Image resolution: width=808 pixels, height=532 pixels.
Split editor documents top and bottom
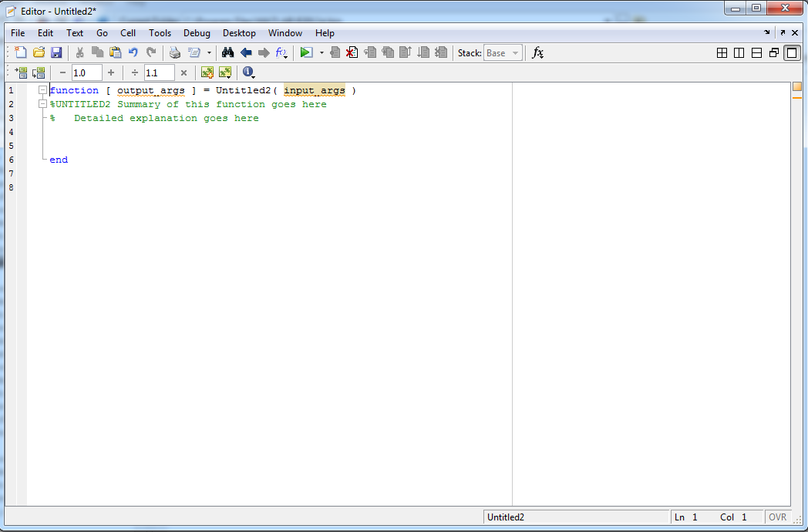click(756, 52)
